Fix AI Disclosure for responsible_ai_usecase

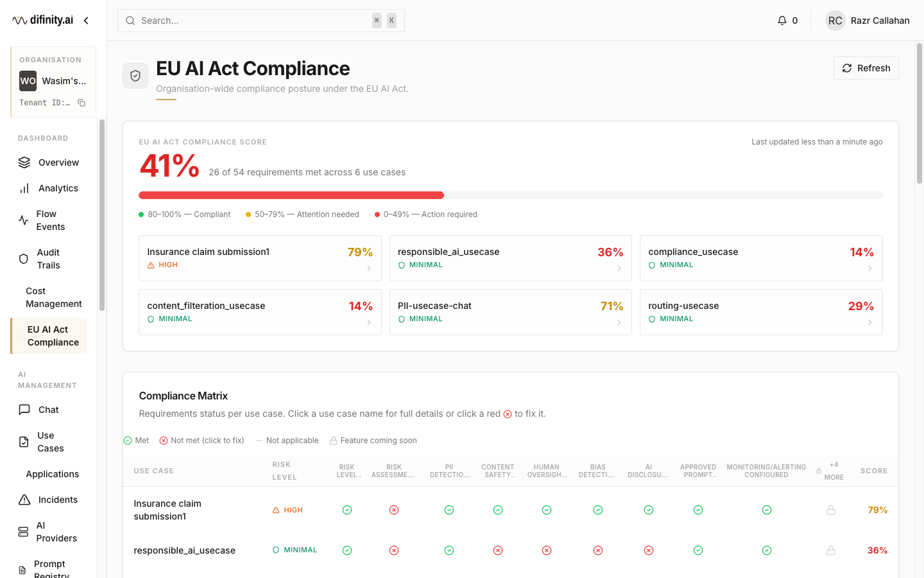click(x=649, y=550)
